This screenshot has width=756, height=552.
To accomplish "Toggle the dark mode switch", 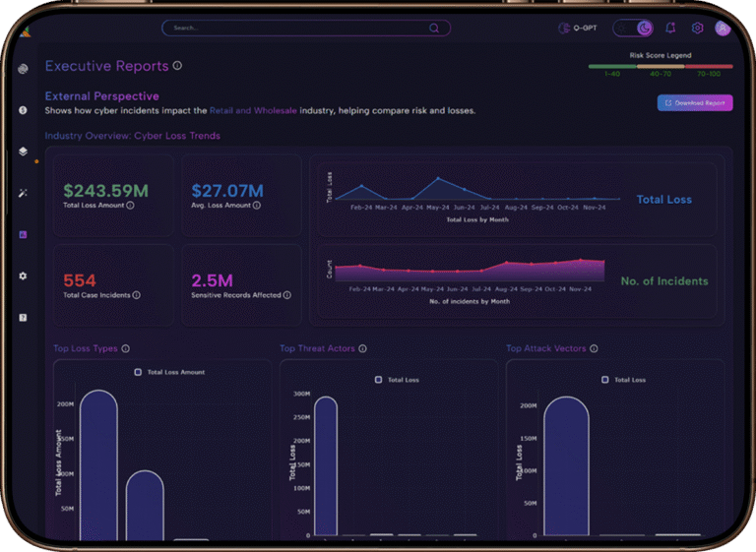I will pyautogui.click(x=633, y=29).
